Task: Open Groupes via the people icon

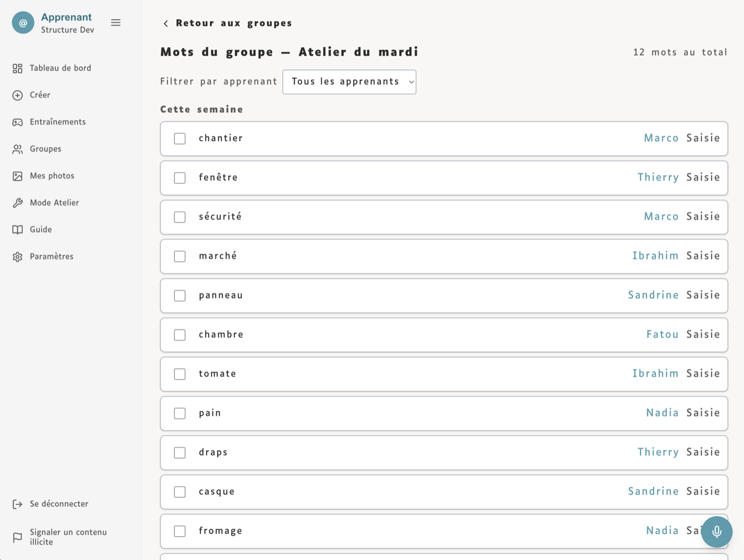Action: tap(18, 149)
